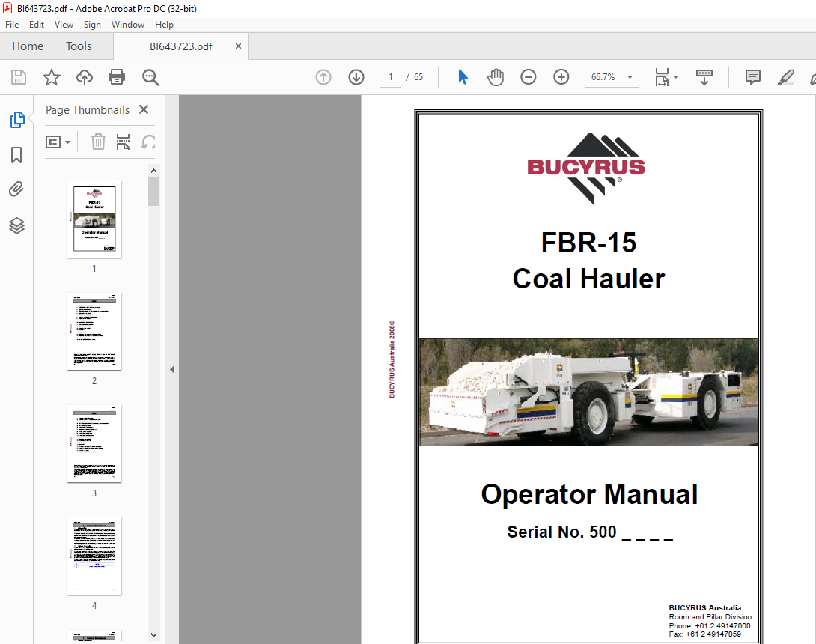Screen dimensions: 816x644
Task: Close the BI643723.pdf tab
Action: click(238, 46)
